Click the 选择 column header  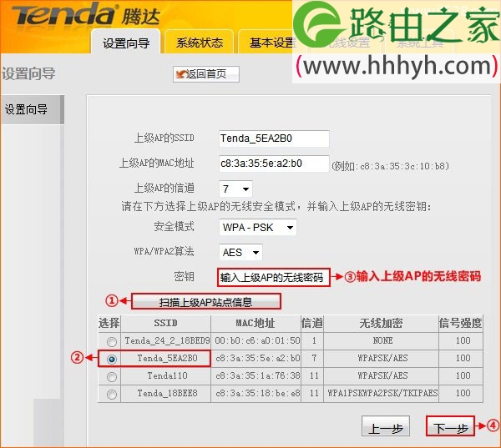(109, 323)
